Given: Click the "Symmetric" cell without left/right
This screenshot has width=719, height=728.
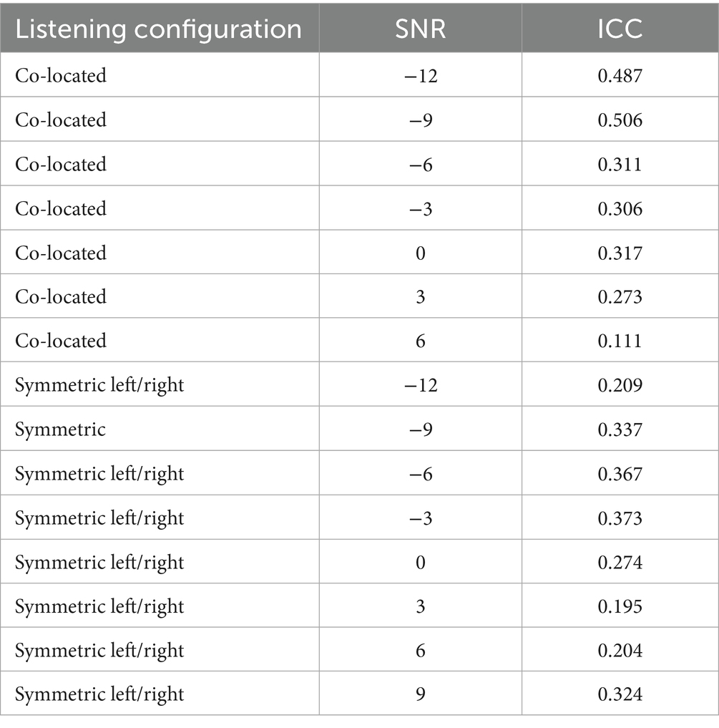Looking at the screenshot, I should coord(60,429).
